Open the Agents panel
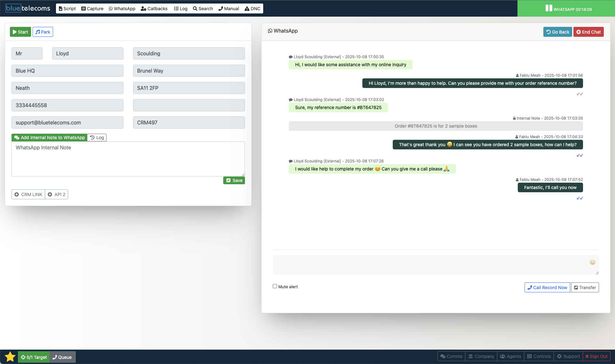The image size is (615, 364). click(x=511, y=356)
